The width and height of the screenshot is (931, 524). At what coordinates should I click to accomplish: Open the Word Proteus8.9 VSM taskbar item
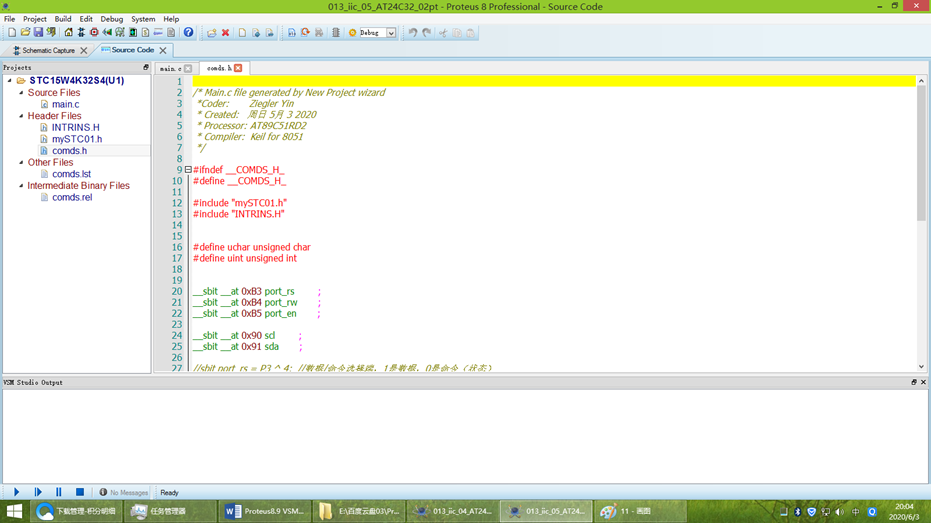(x=265, y=511)
